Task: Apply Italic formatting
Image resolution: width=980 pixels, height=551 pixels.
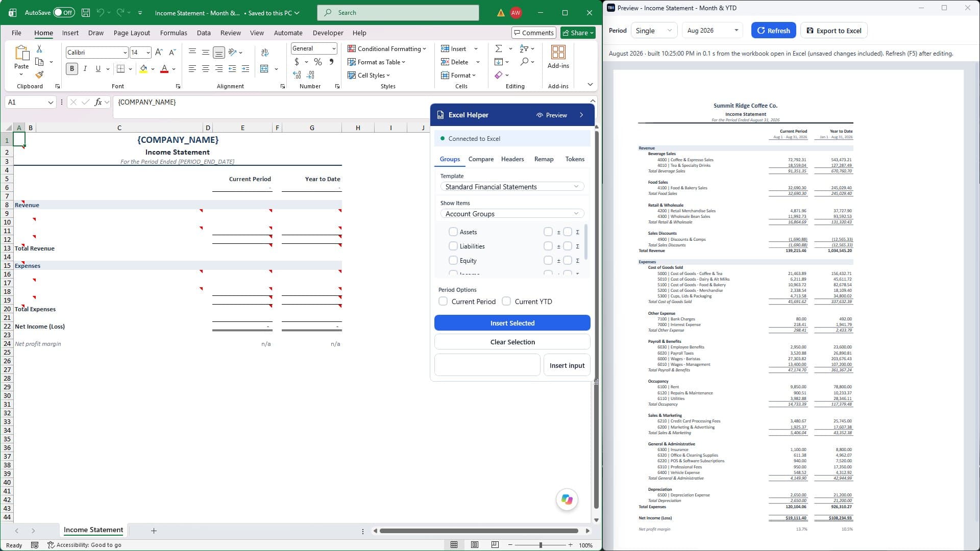Action: [x=85, y=69]
